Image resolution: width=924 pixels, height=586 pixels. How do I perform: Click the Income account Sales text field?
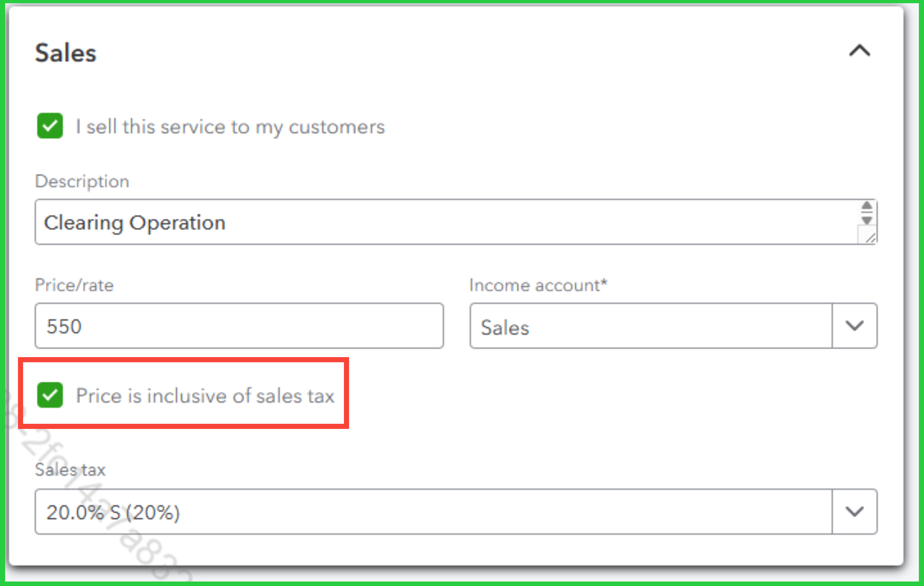pos(650,327)
